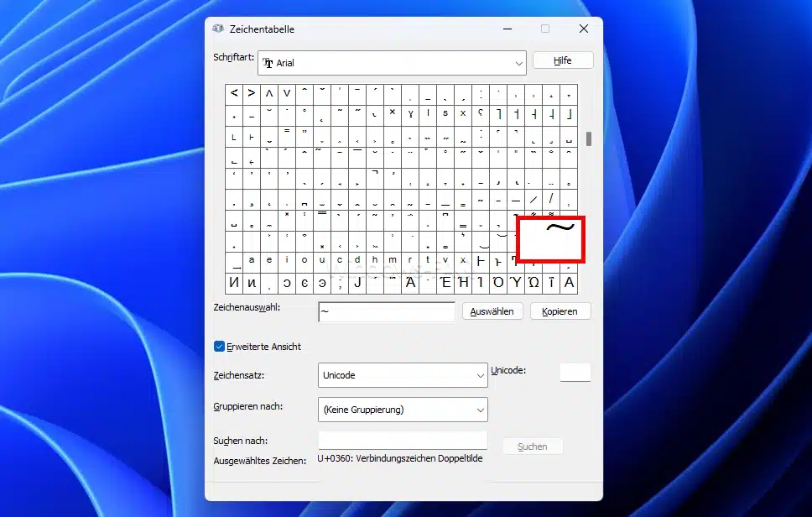This screenshot has width=812, height=517.
Task: Focus the Zeichenauswahl text field
Action: 387,312
